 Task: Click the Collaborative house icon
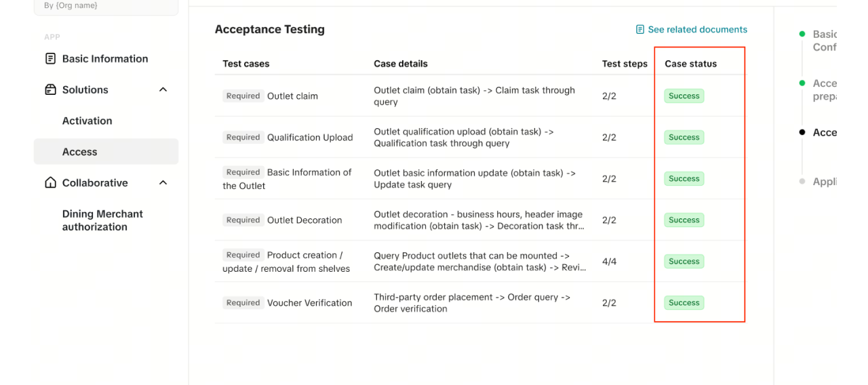pyautogui.click(x=50, y=183)
